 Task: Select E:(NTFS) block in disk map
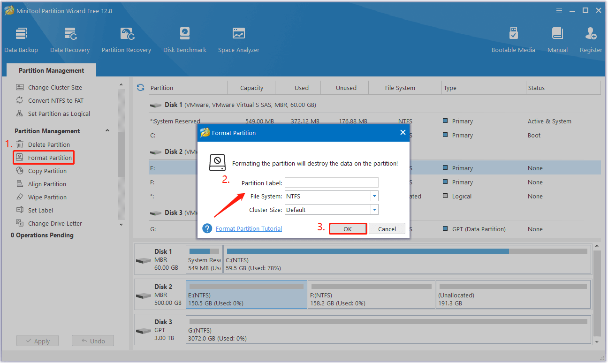pyautogui.click(x=247, y=294)
